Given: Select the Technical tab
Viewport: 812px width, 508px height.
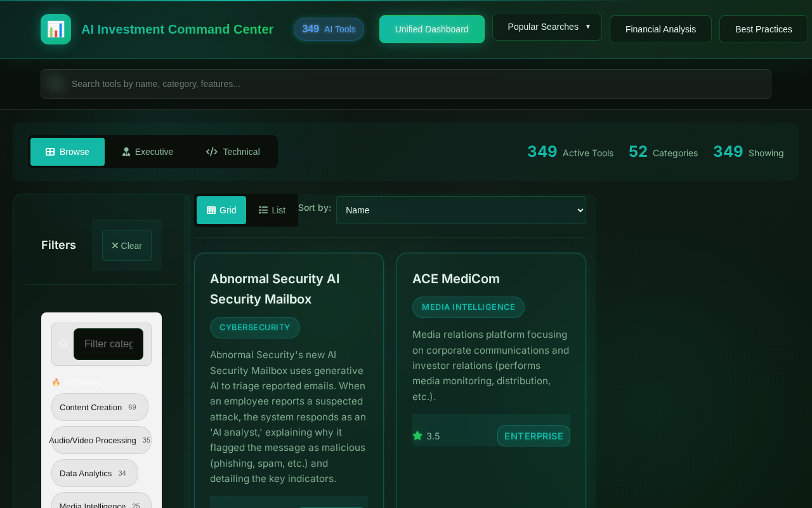Looking at the screenshot, I should [233, 152].
